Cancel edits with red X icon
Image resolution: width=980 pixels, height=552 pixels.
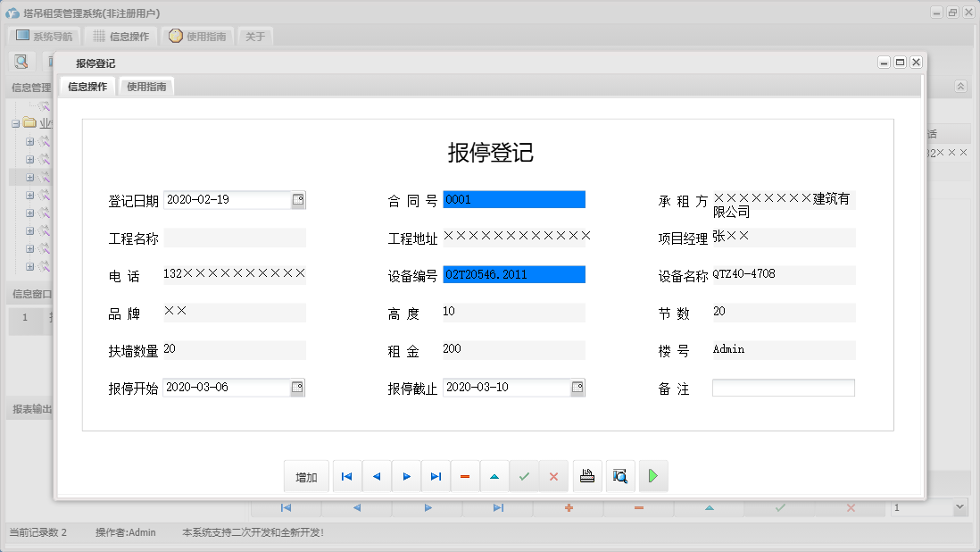point(553,476)
